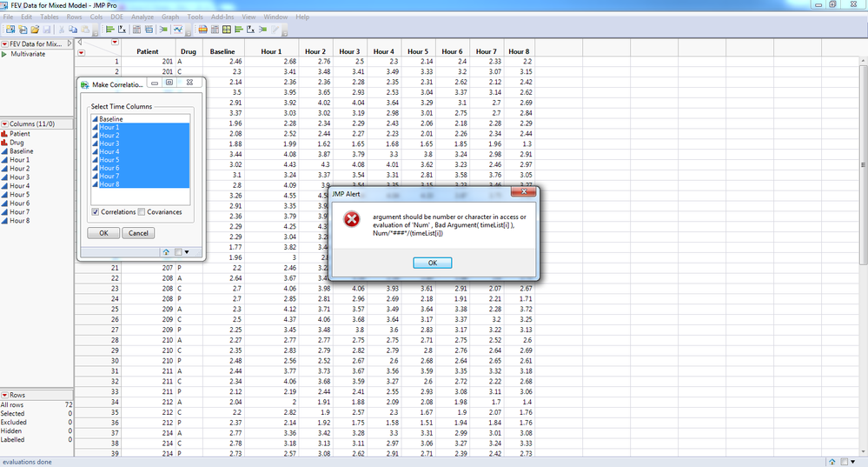Click the Tabulate table icon in first toolbar
The image size is (868, 467).
(x=136, y=30)
